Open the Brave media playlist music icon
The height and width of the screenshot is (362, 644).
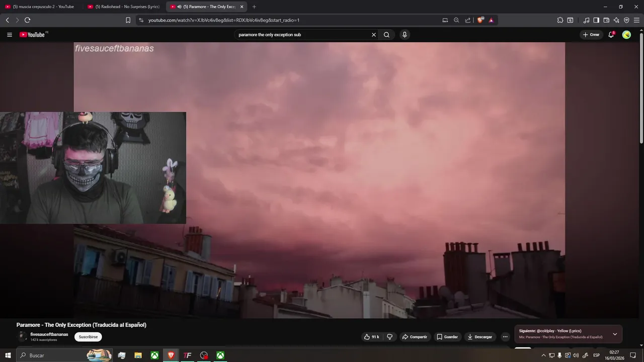(x=586, y=20)
